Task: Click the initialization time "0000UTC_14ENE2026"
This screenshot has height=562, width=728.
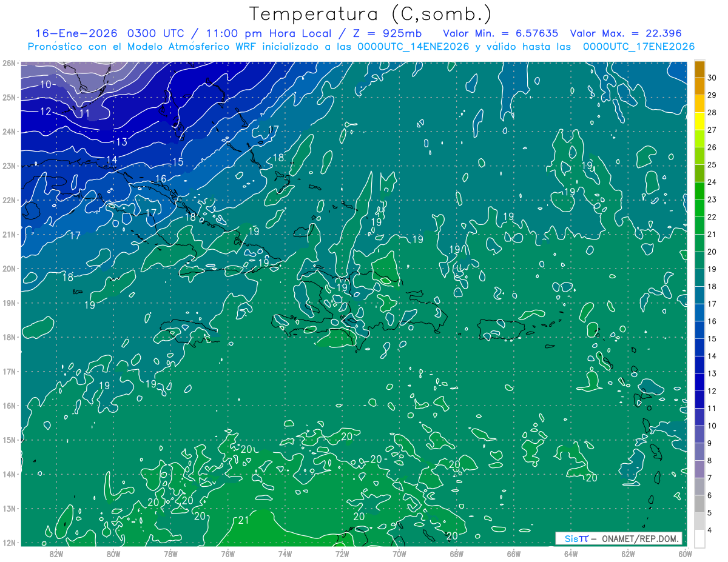Action: pyautogui.click(x=413, y=47)
